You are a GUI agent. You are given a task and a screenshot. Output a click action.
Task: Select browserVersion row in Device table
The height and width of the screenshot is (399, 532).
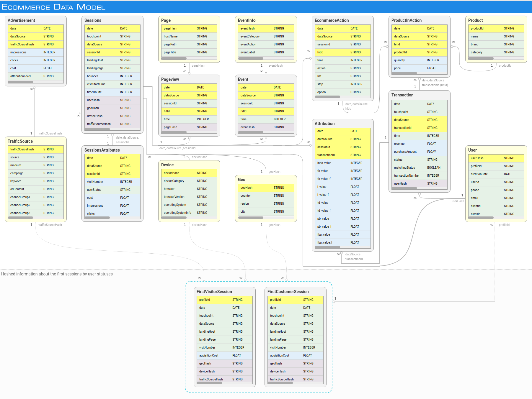[189, 197]
